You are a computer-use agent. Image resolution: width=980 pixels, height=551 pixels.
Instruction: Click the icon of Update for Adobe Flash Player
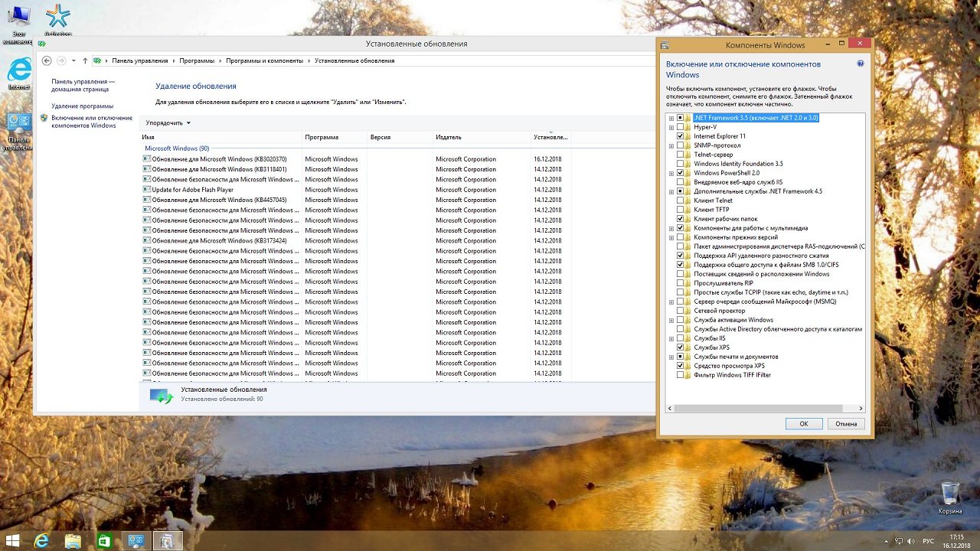click(x=147, y=190)
